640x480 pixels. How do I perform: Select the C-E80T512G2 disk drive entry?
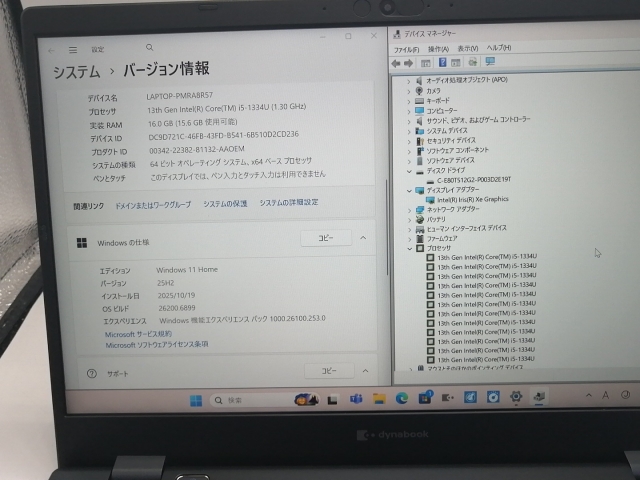coord(474,180)
